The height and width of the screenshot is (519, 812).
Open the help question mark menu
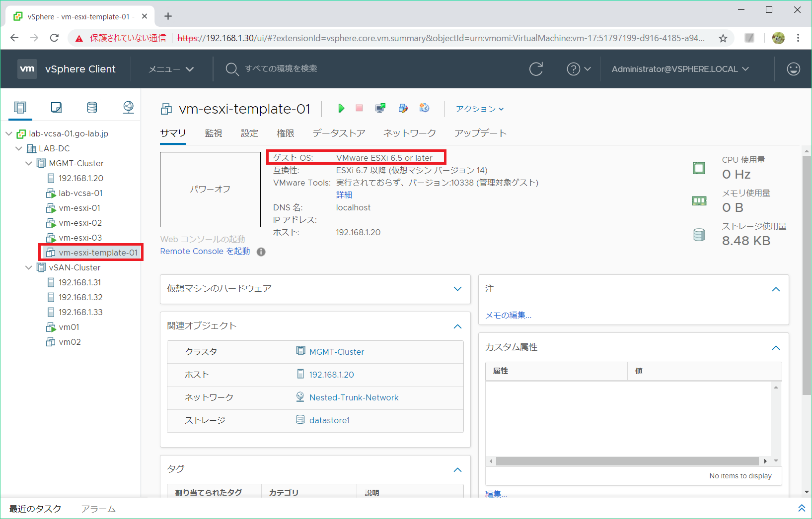(579, 69)
